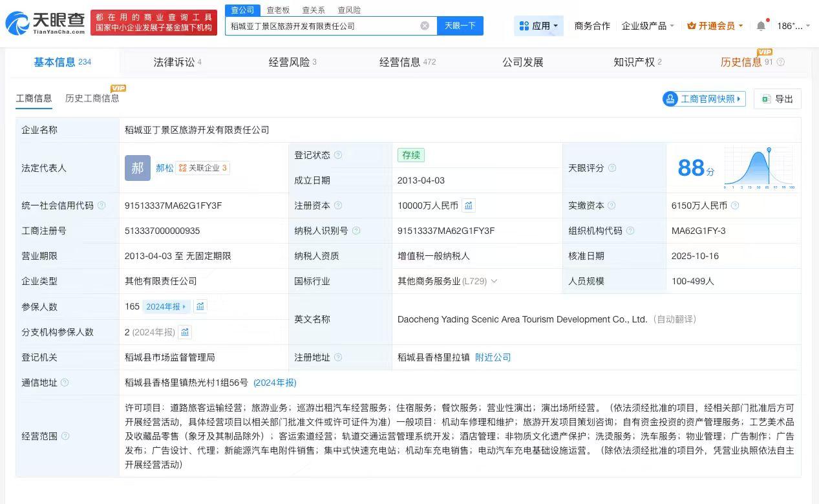Click help icon after 6150万人民币
Image resolution: width=819 pixels, height=504 pixels.
point(735,205)
